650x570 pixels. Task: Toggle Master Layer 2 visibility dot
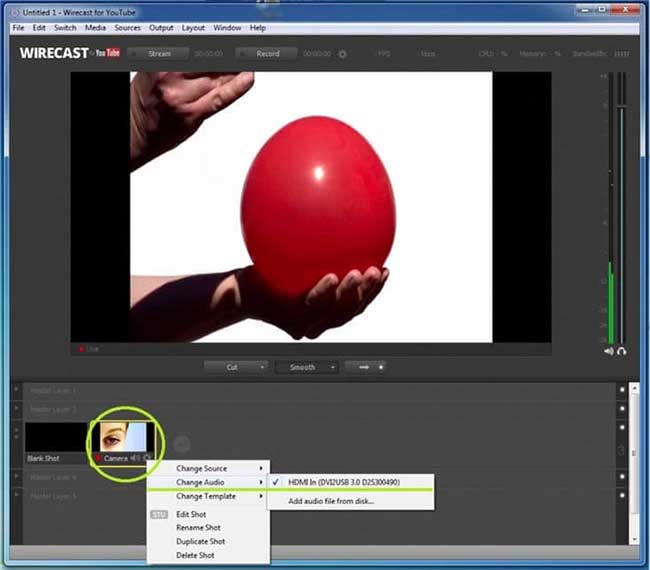pos(621,409)
